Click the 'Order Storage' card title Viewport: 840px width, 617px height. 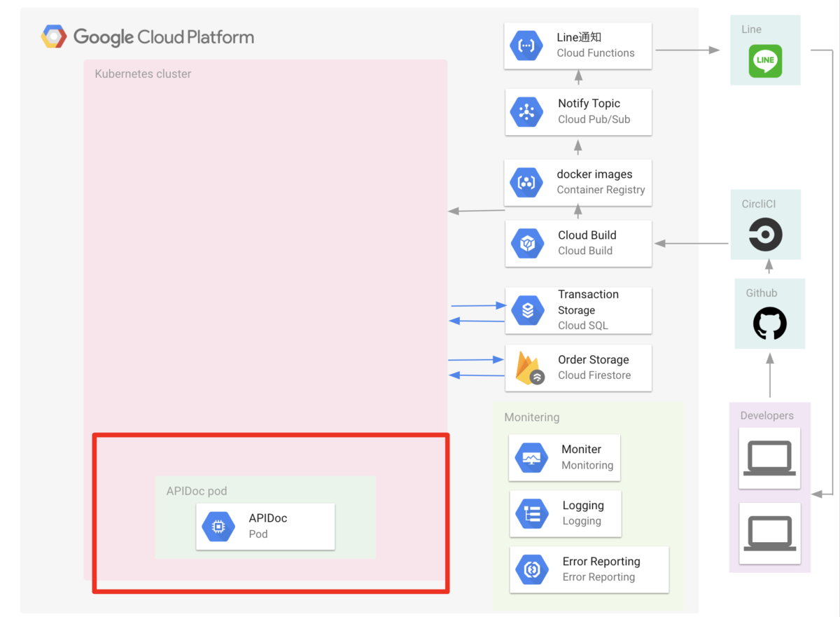tap(593, 360)
